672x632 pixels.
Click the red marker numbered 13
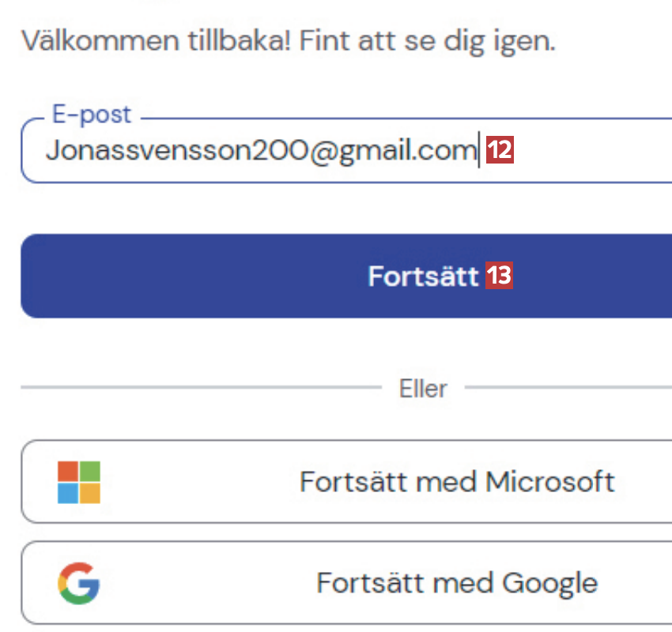[x=500, y=276]
